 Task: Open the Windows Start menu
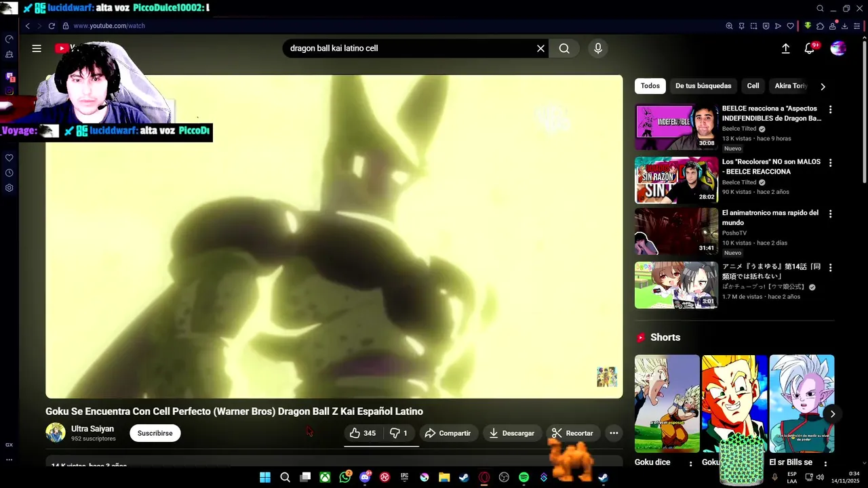tap(265, 477)
